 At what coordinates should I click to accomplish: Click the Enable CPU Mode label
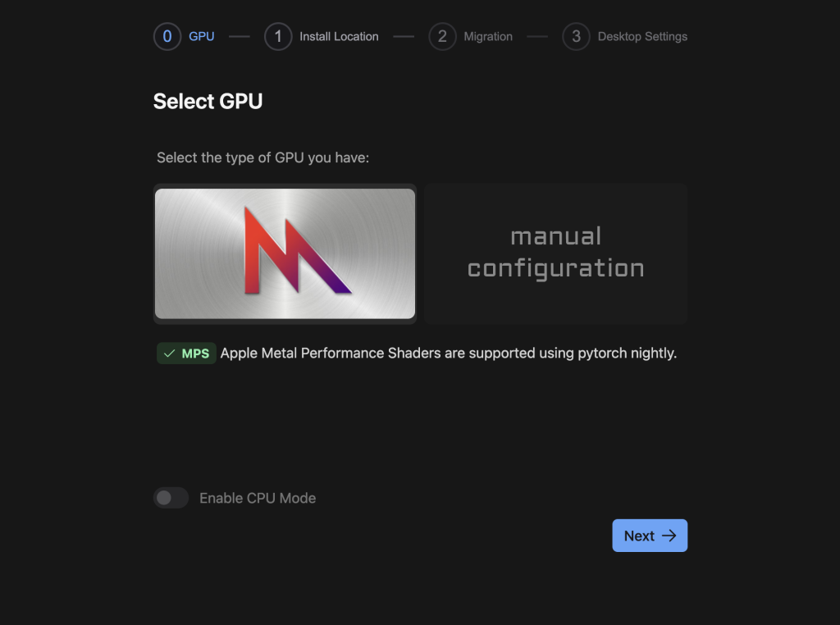258,498
